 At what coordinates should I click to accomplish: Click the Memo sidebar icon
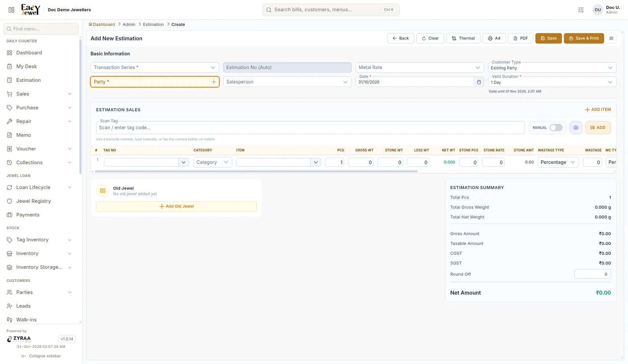click(x=10, y=135)
